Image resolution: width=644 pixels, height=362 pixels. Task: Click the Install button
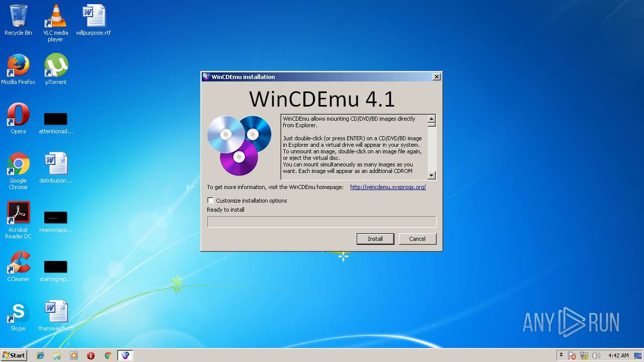pos(375,239)
